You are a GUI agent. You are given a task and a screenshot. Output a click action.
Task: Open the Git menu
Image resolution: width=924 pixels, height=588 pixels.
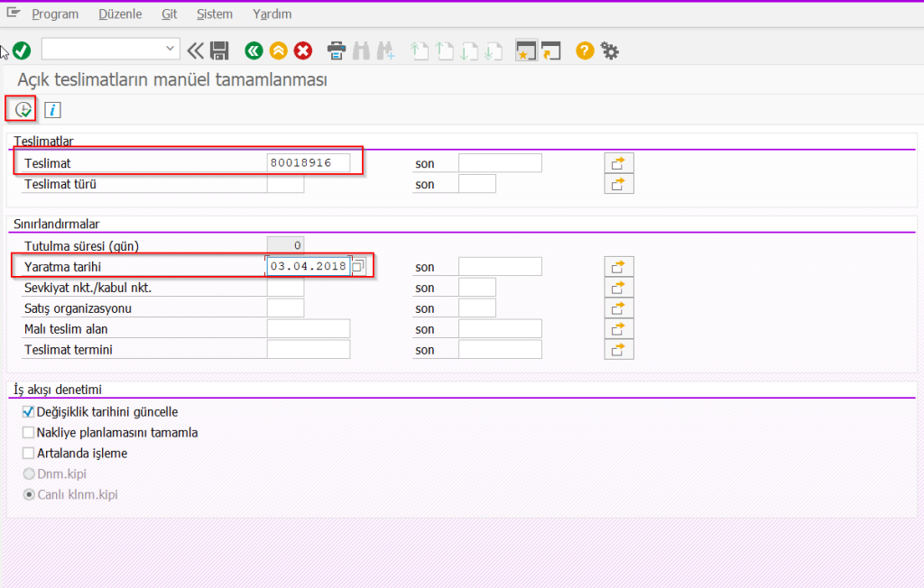[169, 14]
